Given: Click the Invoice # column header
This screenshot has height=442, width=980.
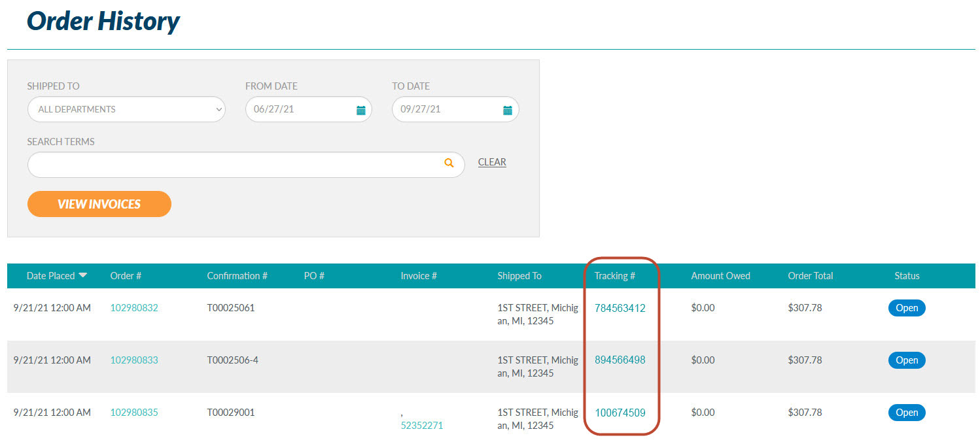Looking at the screenshot, I should tap(419, 276).
